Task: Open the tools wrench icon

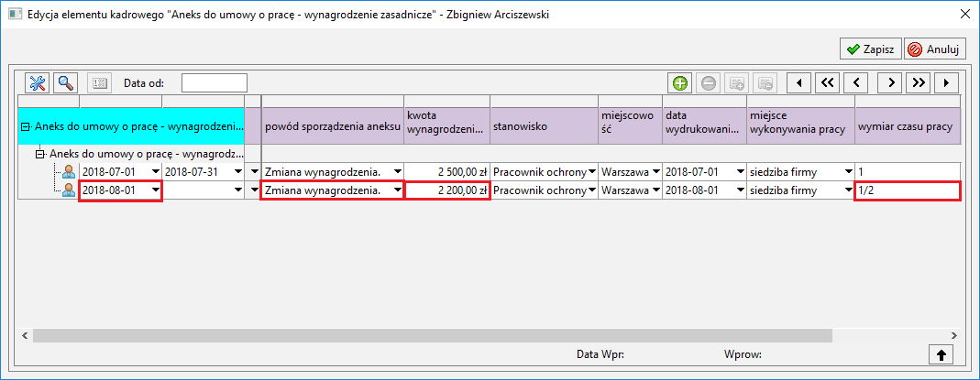Action: pos(37,82)
